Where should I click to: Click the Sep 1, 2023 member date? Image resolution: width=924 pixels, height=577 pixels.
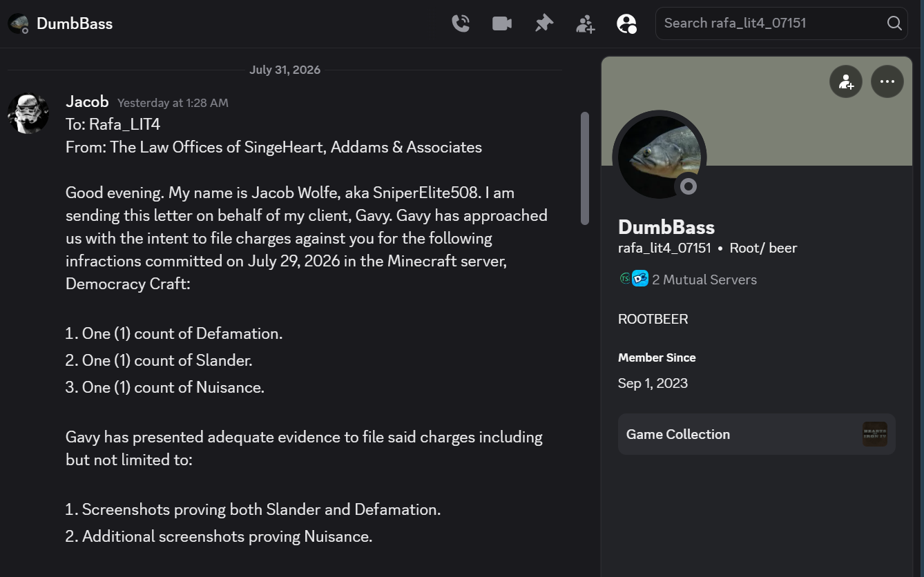click(653, 383)
